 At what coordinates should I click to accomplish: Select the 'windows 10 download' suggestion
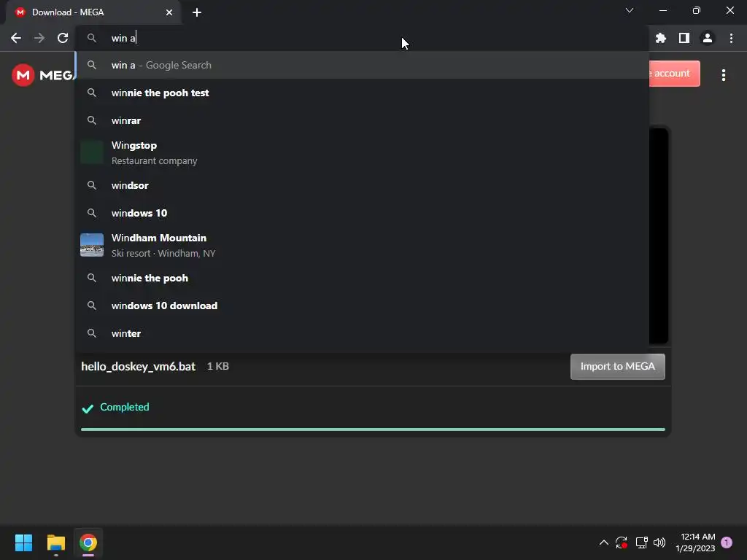(x=362, y=306)
